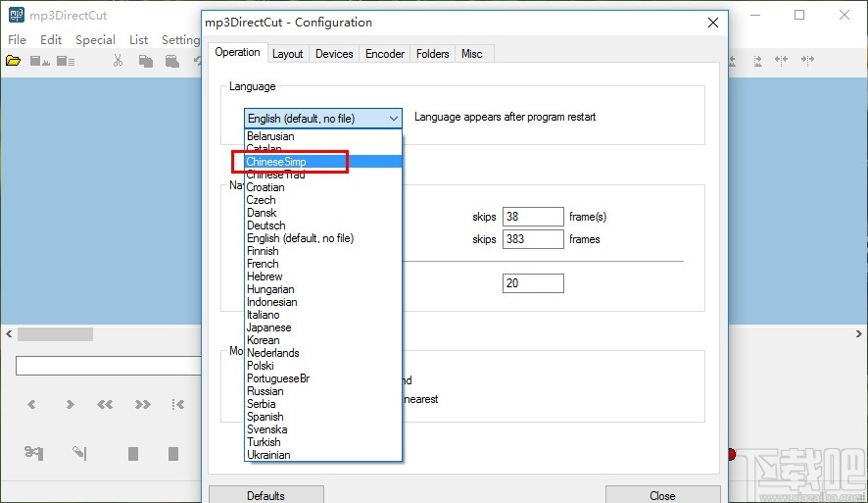The image size is (868, 503).
Task: Click the yellow open-folder toolbar icon
Action: pyautogui.click(x=14, y=61)
